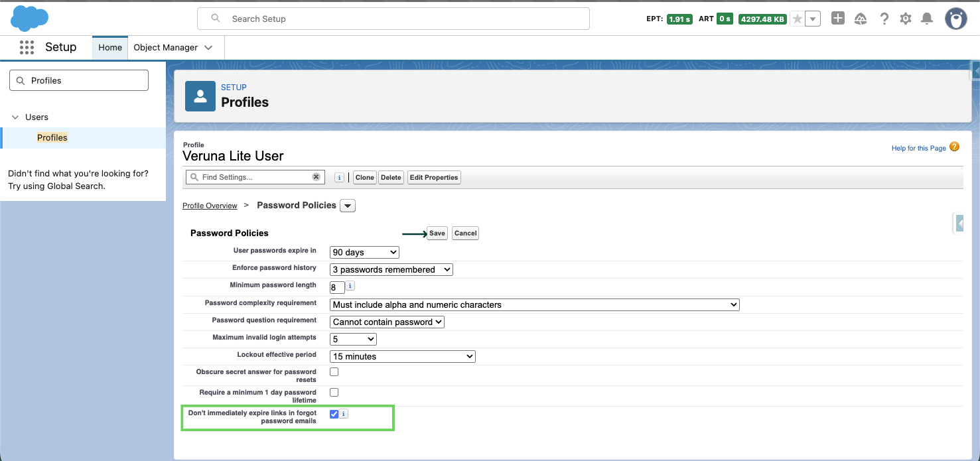Click the 4297.48 KB badge
The image size is (980, 461).
click(x=762, y=19)
